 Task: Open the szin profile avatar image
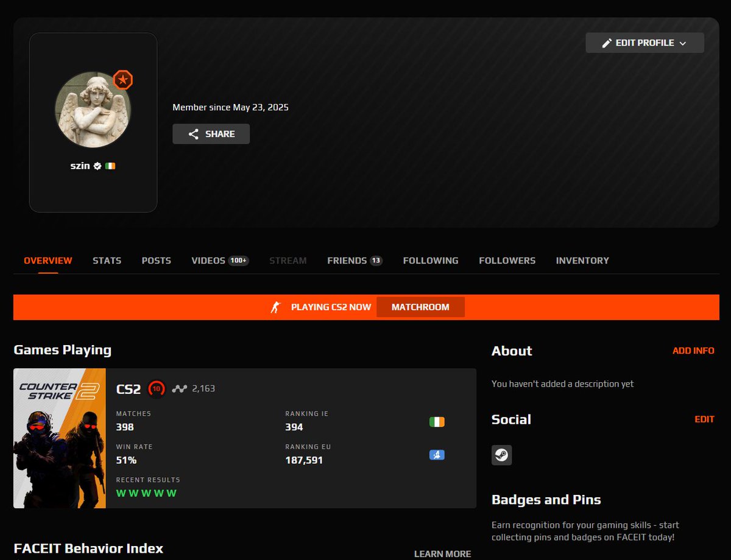tap(93, 109)
